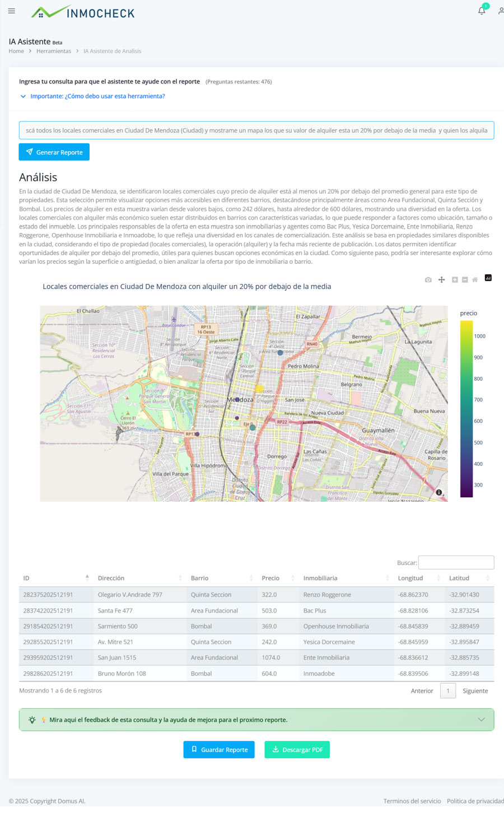Open Herramientas breadcrumb
Viewport: 504px width, 840px height.
[x=54, y=51]
